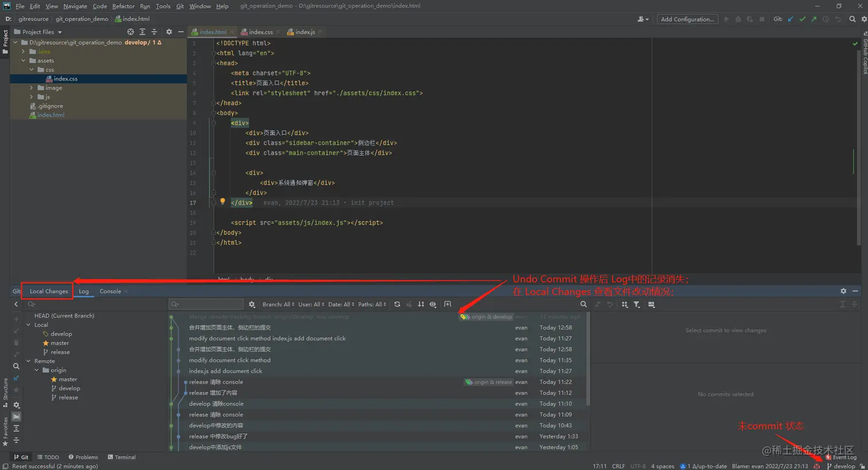
Task: Commit changes via the green checkmark icon
Action: (x=802, y=19)
